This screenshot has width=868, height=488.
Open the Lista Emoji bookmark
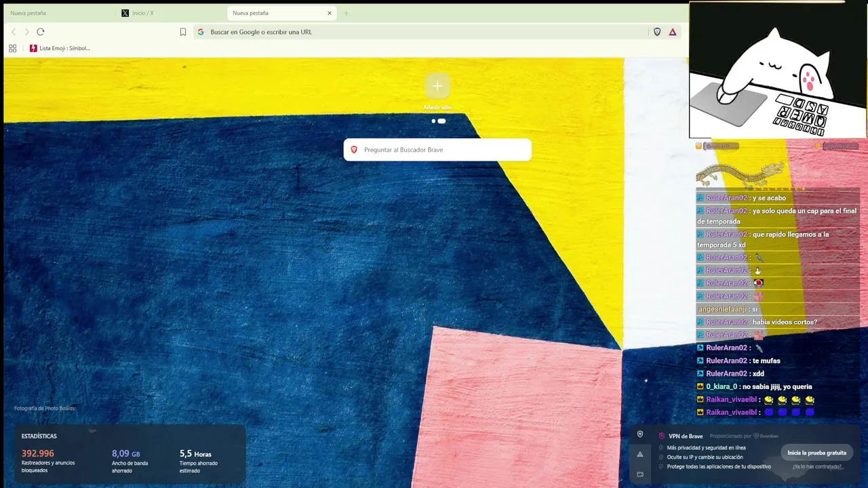[x=60, y=48]
